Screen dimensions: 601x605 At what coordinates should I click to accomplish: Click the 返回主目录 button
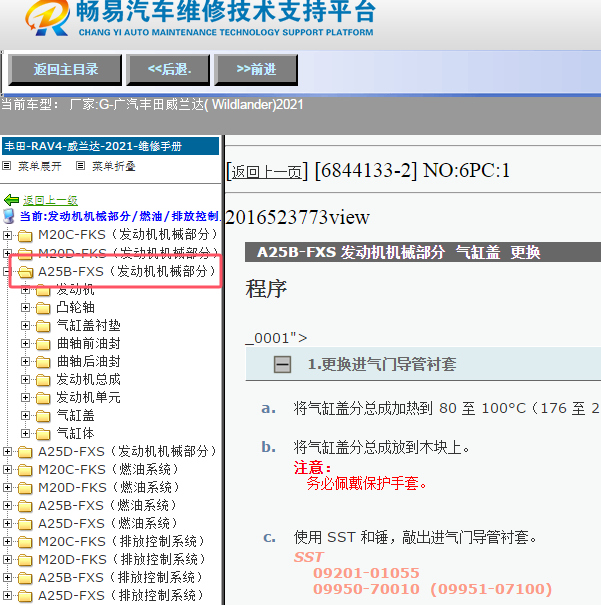[65, 70]
